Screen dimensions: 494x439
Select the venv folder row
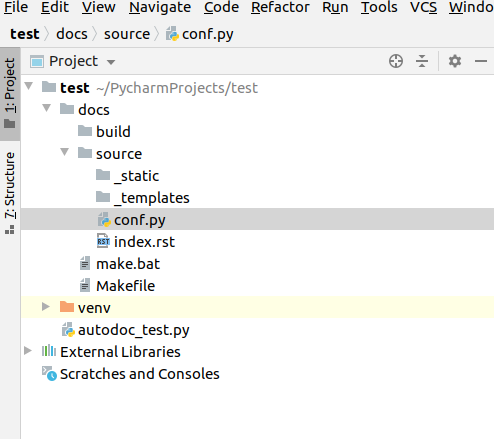point(257,307)
